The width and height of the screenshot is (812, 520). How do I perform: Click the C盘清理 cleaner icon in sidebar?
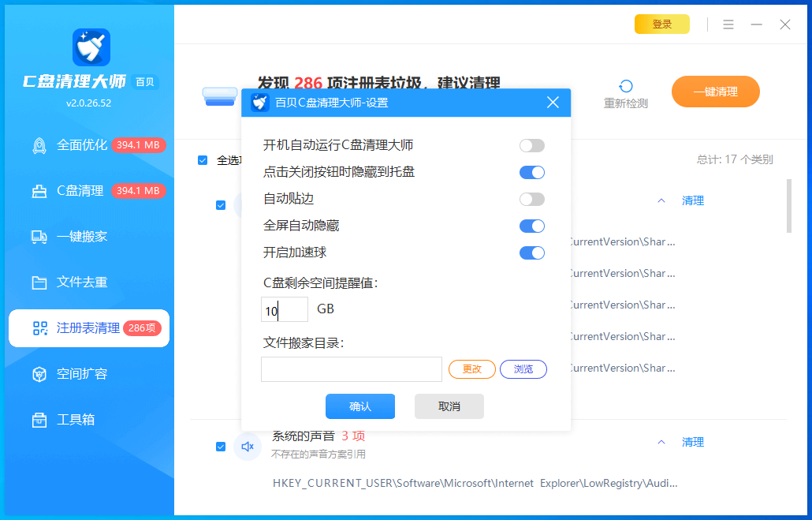(x=39, y=191)
